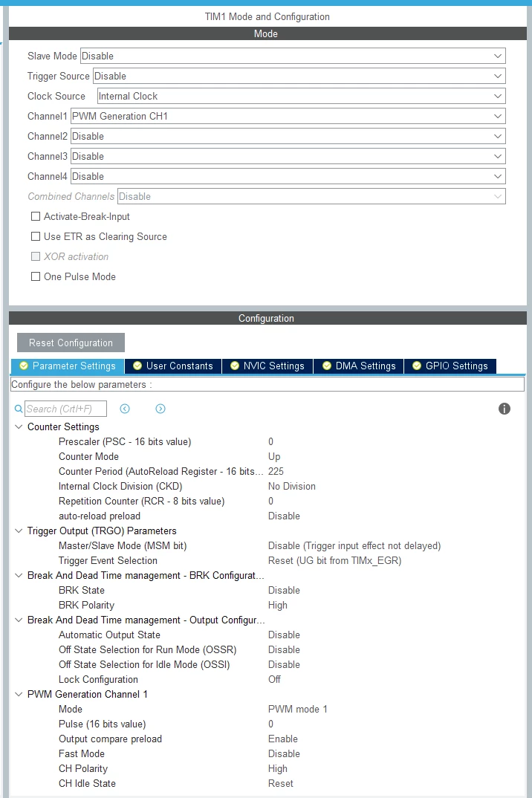Select Pulse (16 bits value) field
The height and width of the screenshot is (798, 532).
coord(271,724)
